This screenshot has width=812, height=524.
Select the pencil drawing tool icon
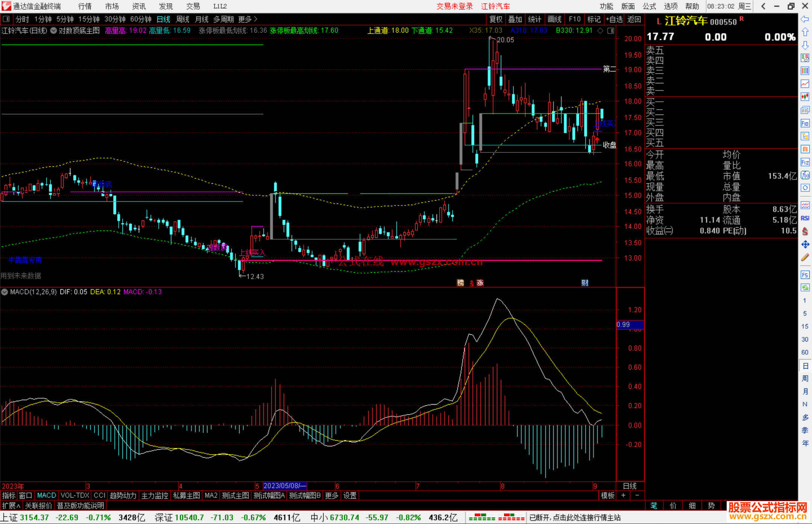(x=805, y=258)
